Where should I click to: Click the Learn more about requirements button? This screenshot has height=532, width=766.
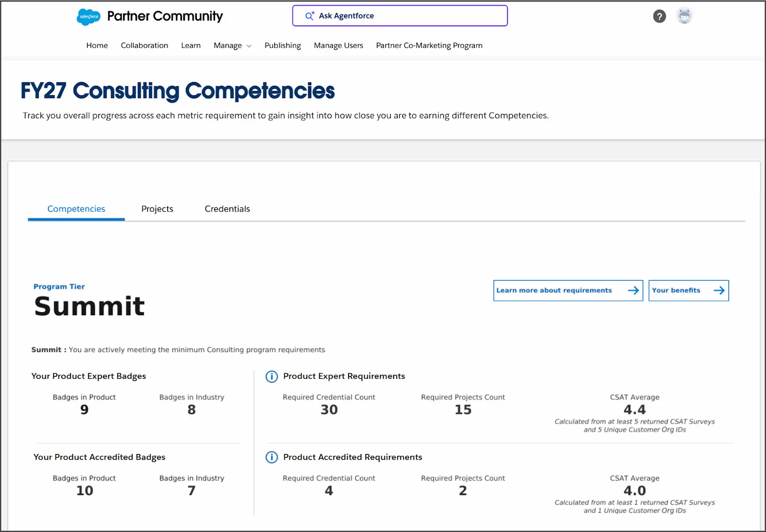pos(568,291)
